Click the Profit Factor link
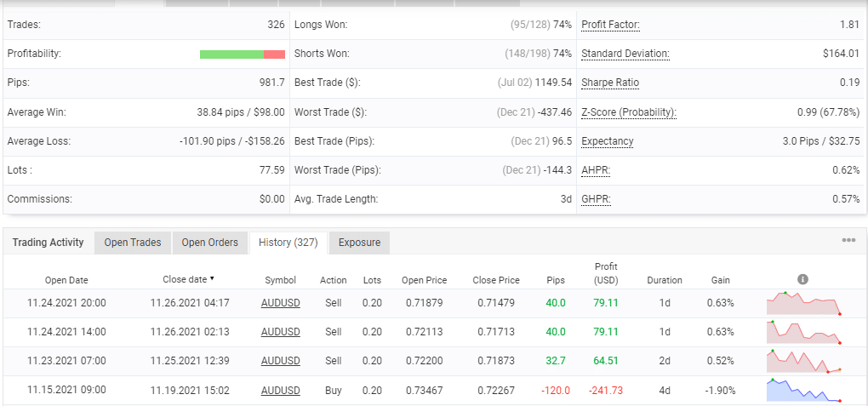868x406 pixels. 610,25
